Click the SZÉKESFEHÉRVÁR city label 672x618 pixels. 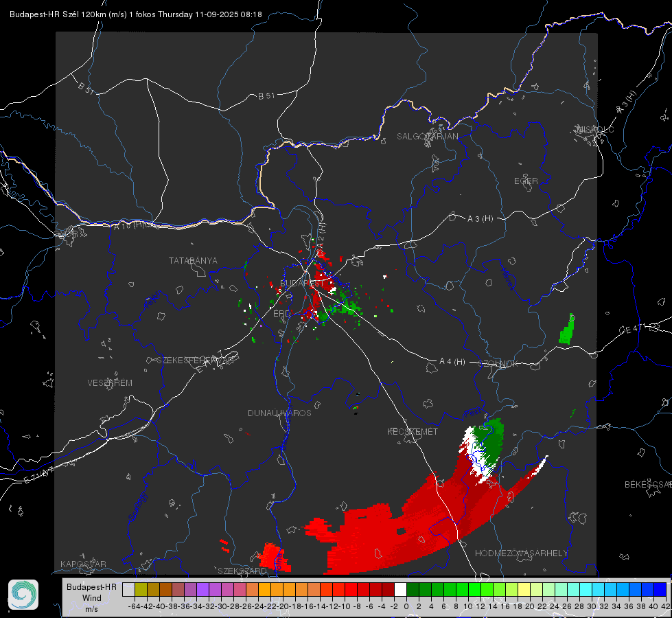195,360
